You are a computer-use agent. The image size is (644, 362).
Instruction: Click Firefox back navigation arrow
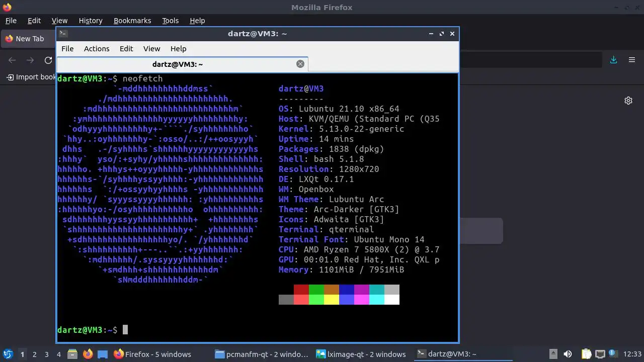pos(12,60)
